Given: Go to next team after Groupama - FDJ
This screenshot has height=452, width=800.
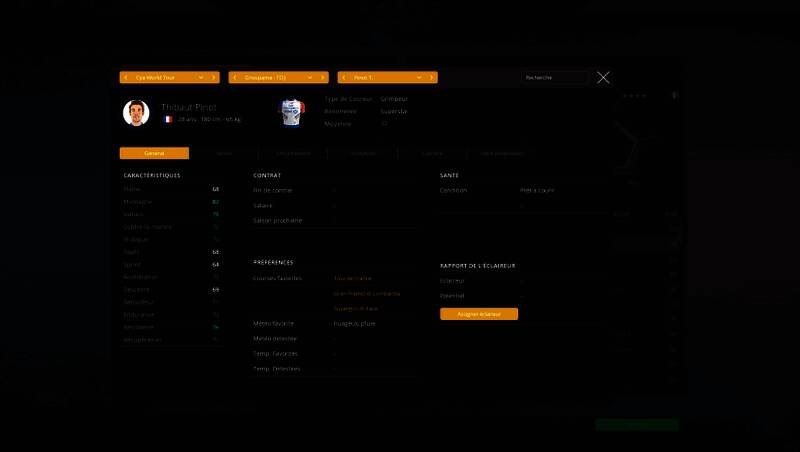Looking at the screenshot, I should tap(310, 77).
